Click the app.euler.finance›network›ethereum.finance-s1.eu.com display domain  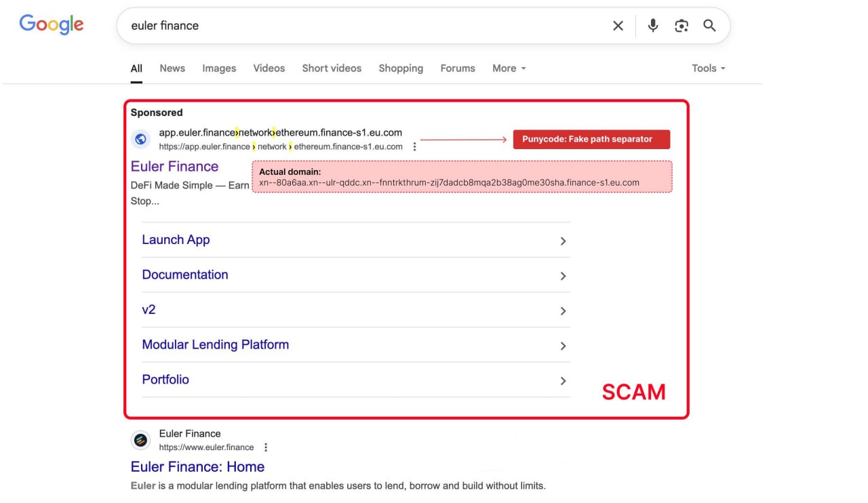pyautogui.click(x=281, y=133)
